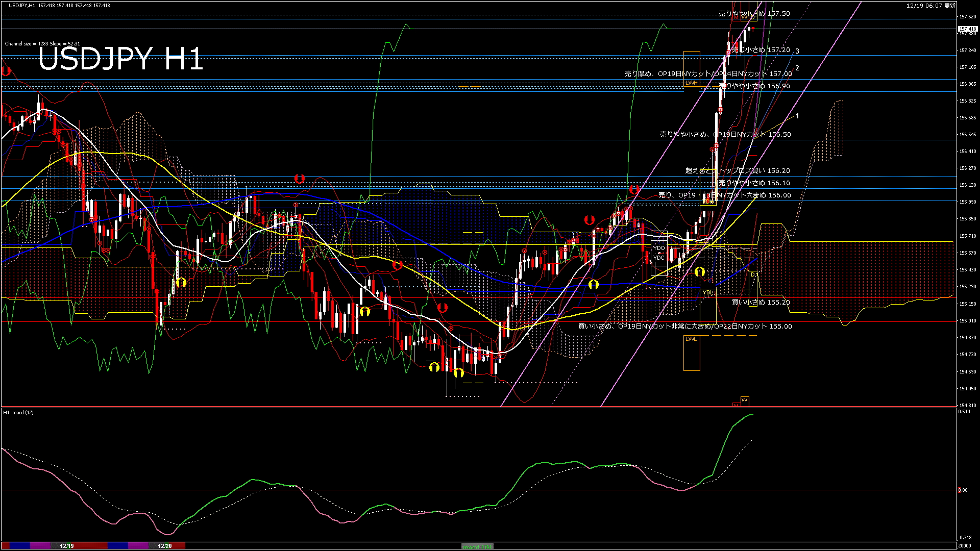Select the yellow D box marker

tap(753, 275)
